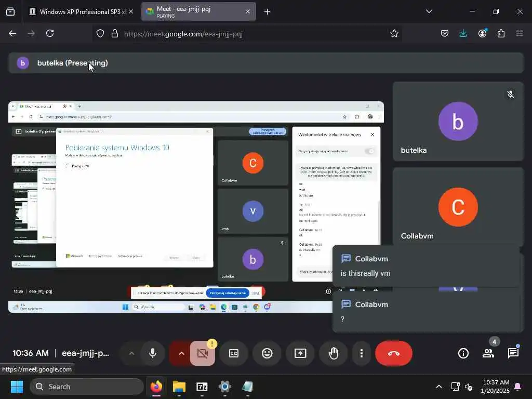
Task: Open the list all tabs dropdown
Action: pyautogui.click(x=429, y=11)
